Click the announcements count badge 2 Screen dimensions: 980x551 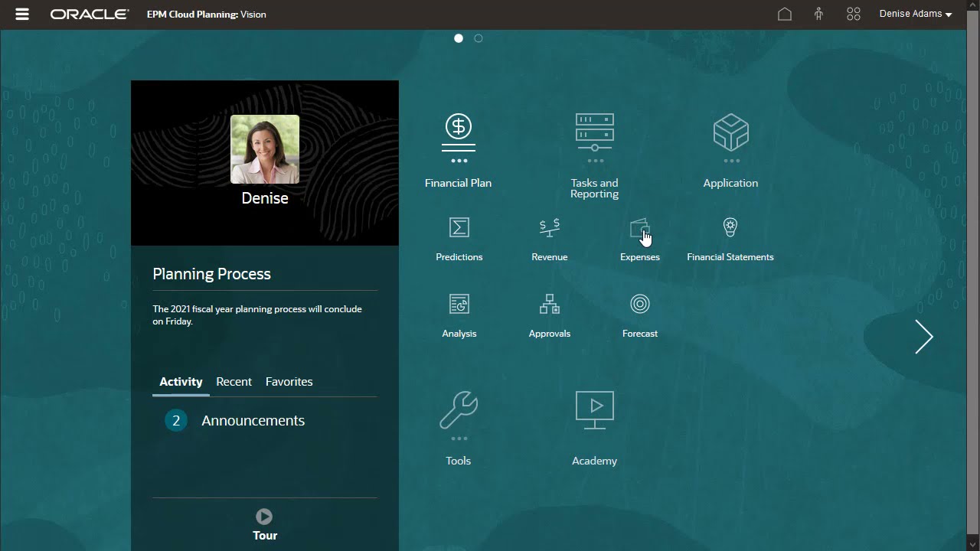pos(176,421)
